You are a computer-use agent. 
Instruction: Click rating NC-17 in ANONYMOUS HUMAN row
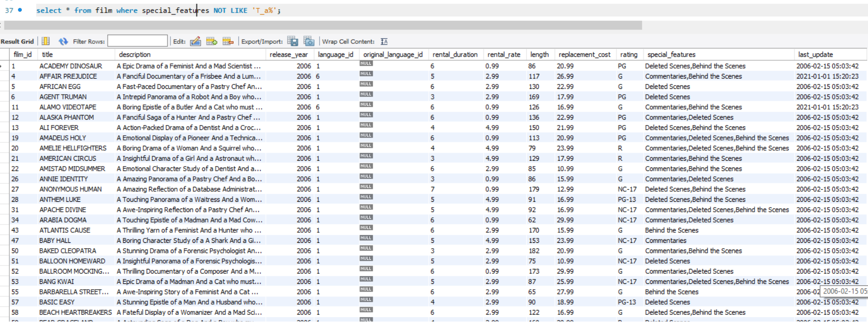click(627, 189)
